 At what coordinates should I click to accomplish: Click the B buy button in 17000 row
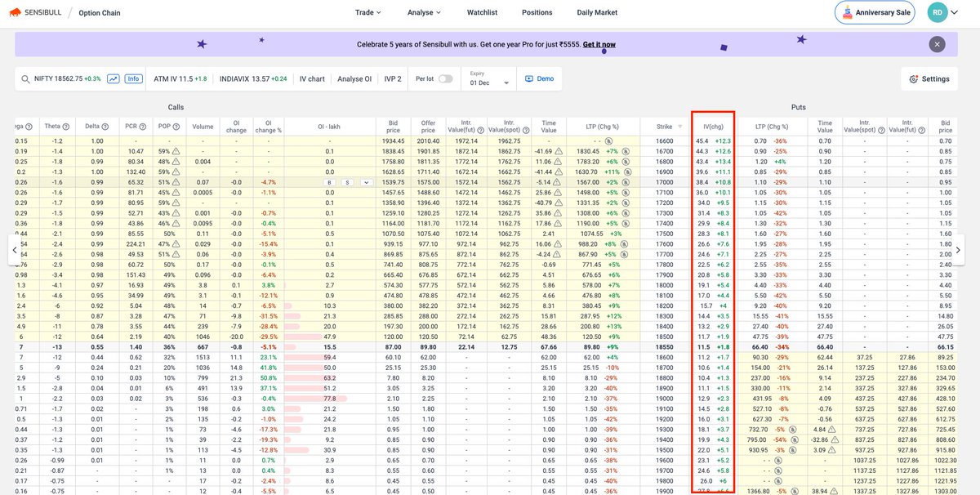click(329, 182)
